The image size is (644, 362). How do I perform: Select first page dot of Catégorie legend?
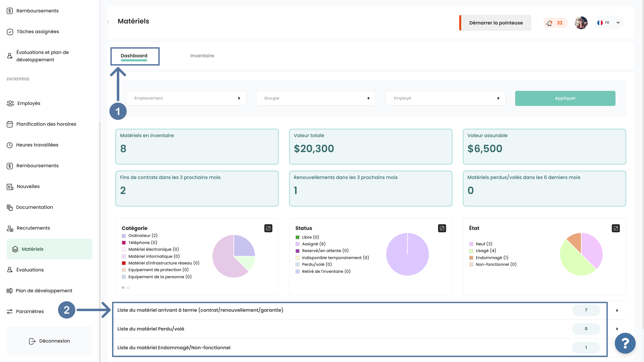coord(123,288)
